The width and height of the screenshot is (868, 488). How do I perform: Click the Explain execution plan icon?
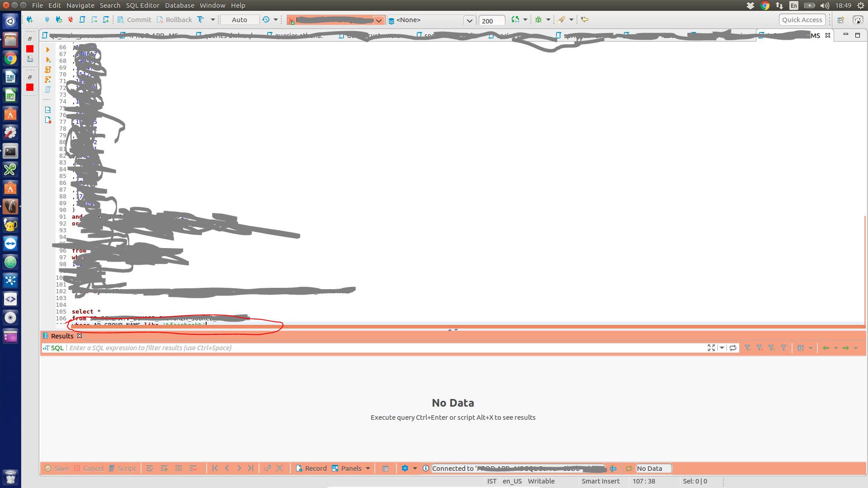[x=48, y=89]
